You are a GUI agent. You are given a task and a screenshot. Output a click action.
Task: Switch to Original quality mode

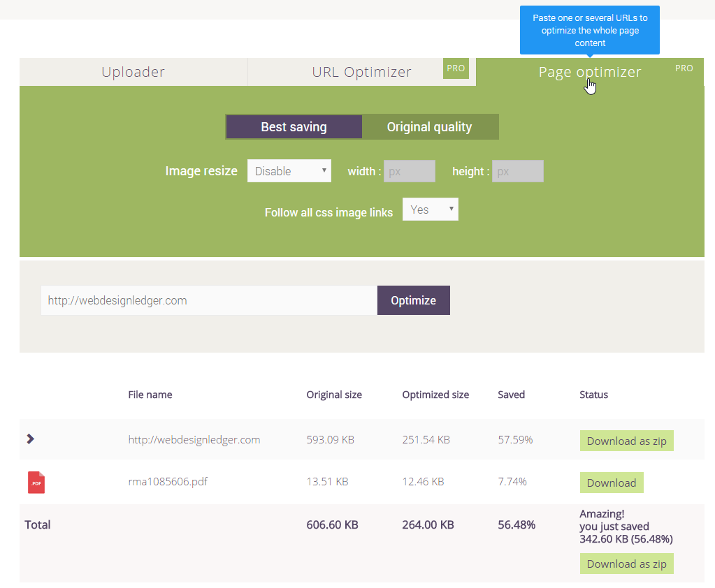coord(430,126)
